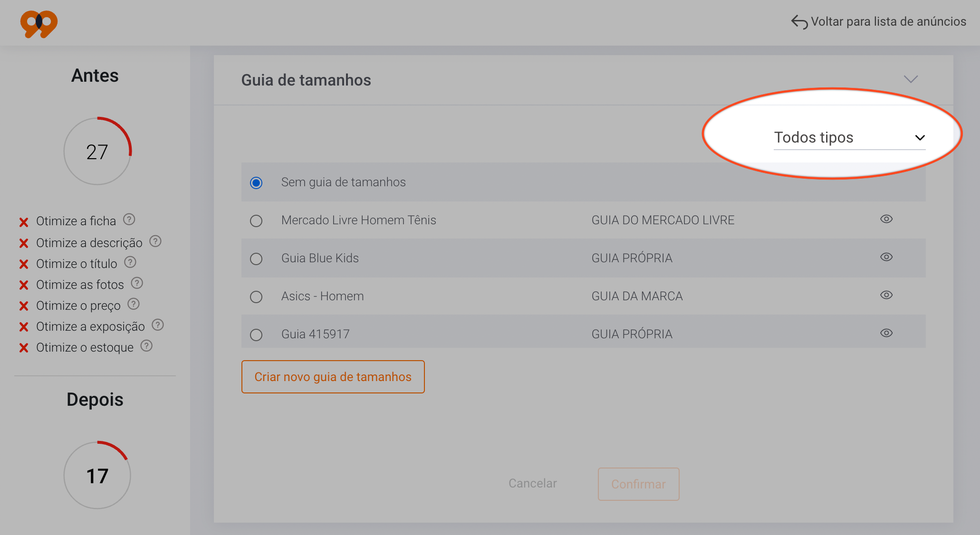Open the Todos tipos dropdown
Viewport: 980px width, 535px height.
(x=849, y=138)
